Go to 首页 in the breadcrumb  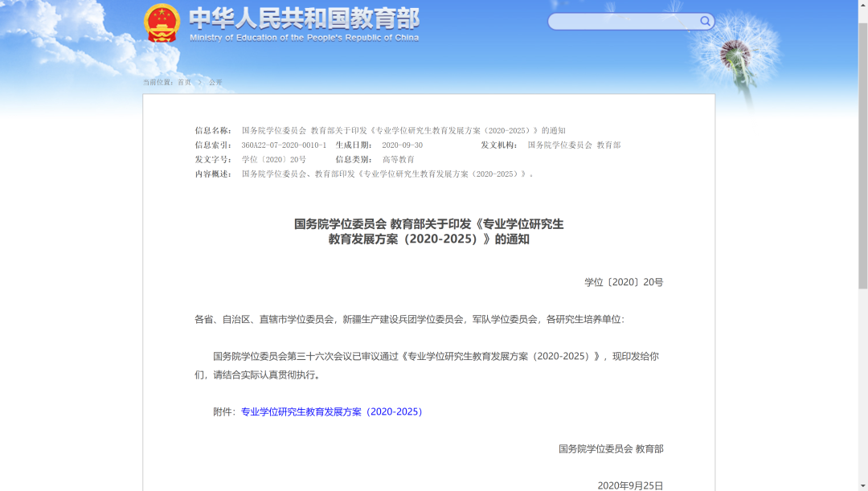pos(184,82)
